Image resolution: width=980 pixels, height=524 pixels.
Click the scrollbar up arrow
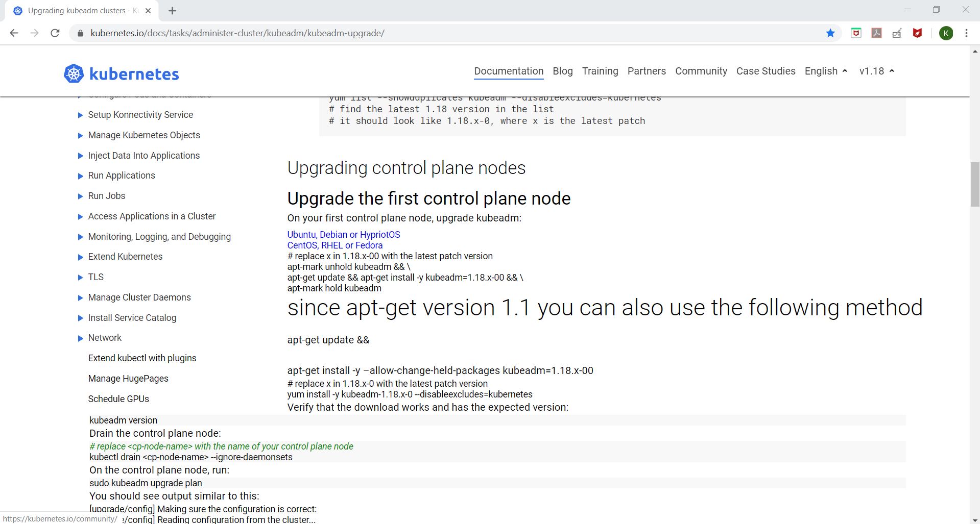(x=975, y=51)
